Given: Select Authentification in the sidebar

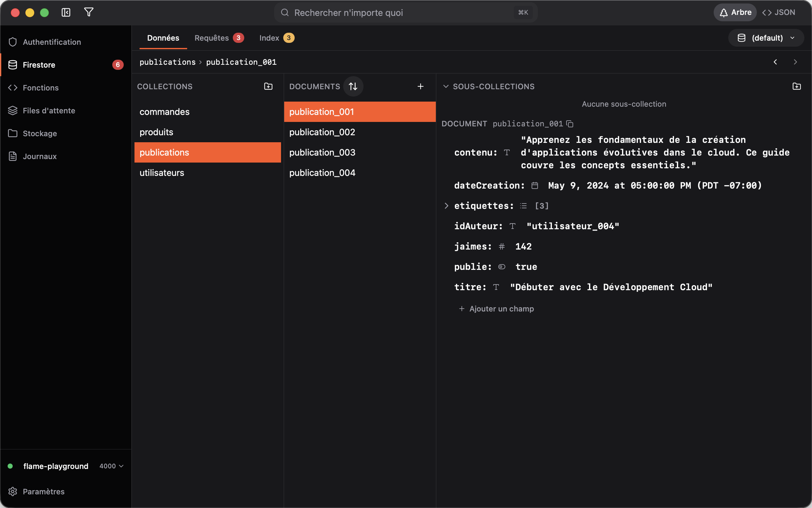Looking at the screenshot, I should [x=66, y=42].
